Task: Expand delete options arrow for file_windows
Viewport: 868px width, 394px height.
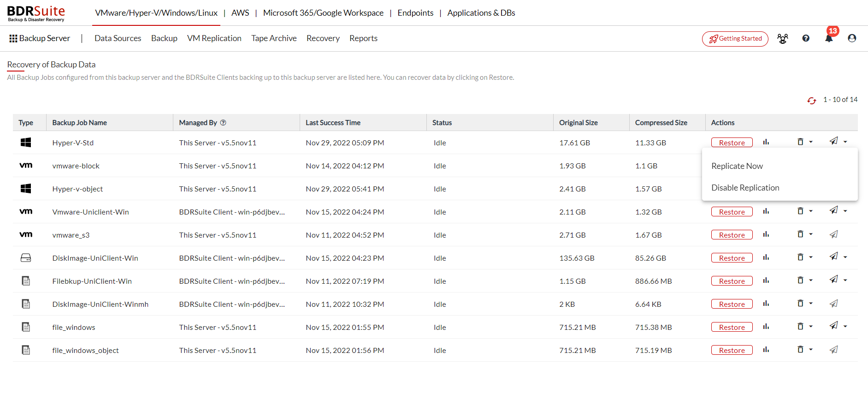Action: pyautogui.click(x=811, y=327)
